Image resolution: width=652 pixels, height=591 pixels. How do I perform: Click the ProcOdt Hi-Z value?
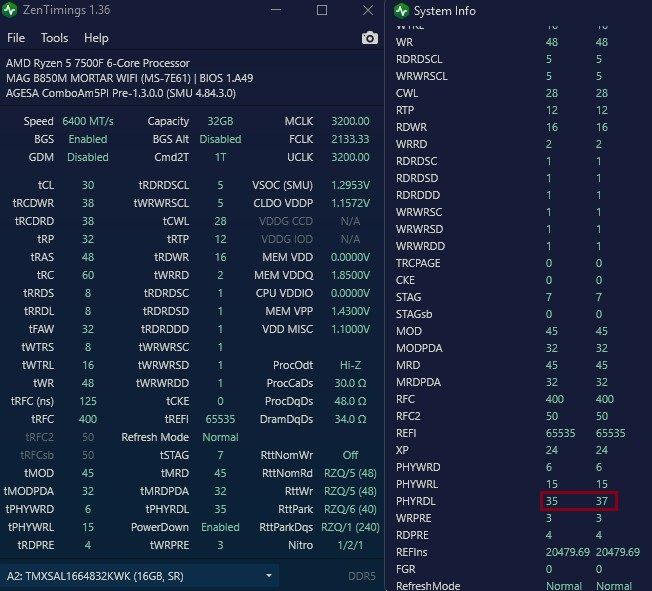pyautogui.click(x=350, y=365)
